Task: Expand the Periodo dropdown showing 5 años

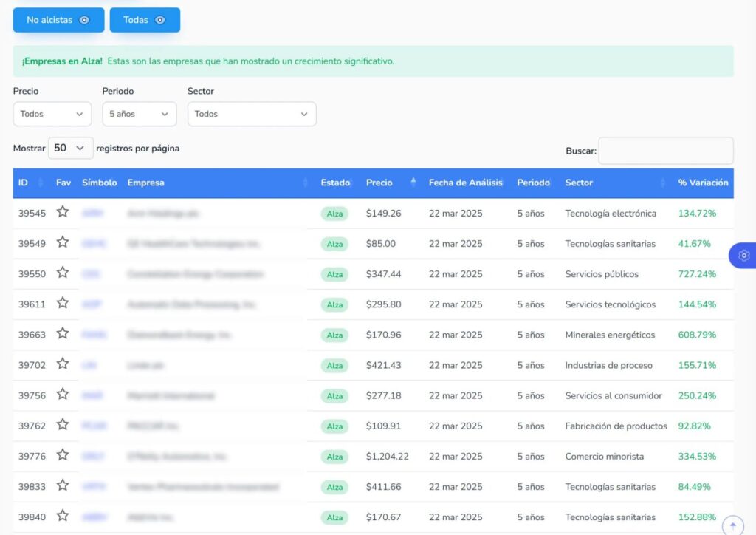Action: [139, 114]
